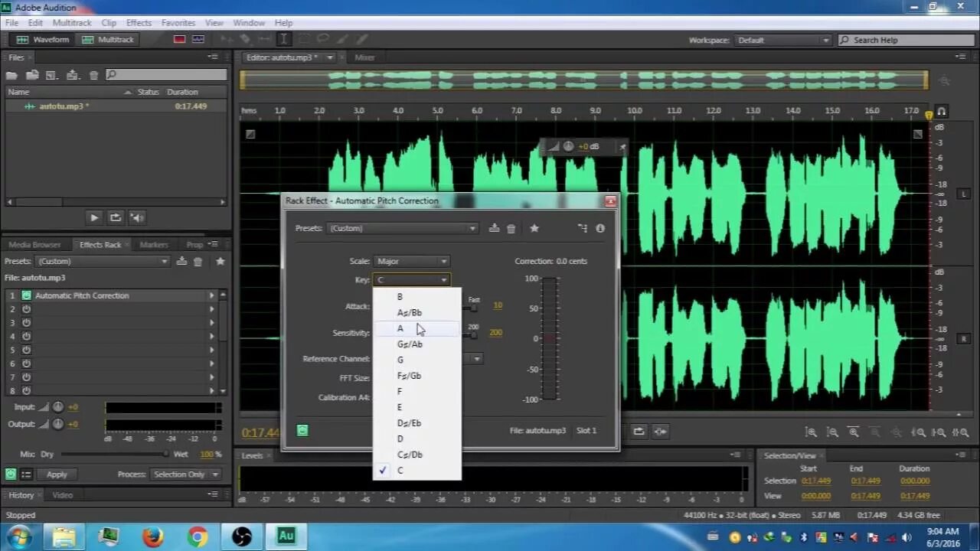Click the Files panel search field
Viewport: 980px width, 551px height.
[166, 75]
